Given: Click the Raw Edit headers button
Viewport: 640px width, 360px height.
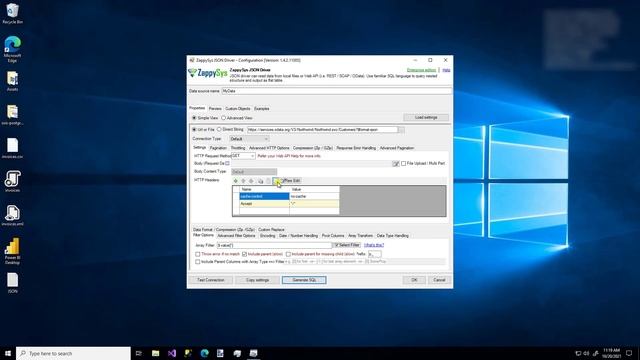Looking at the screenshot, I should [288, 181].
